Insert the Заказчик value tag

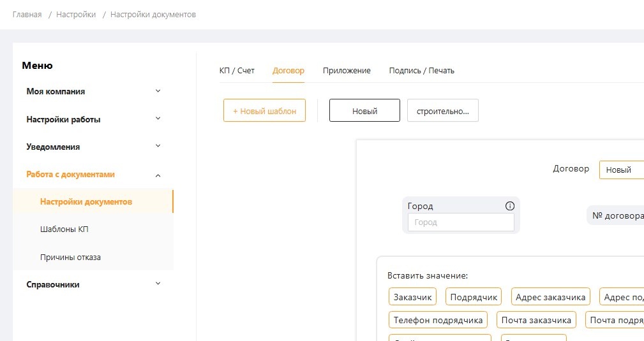click(x=412, y=296)
